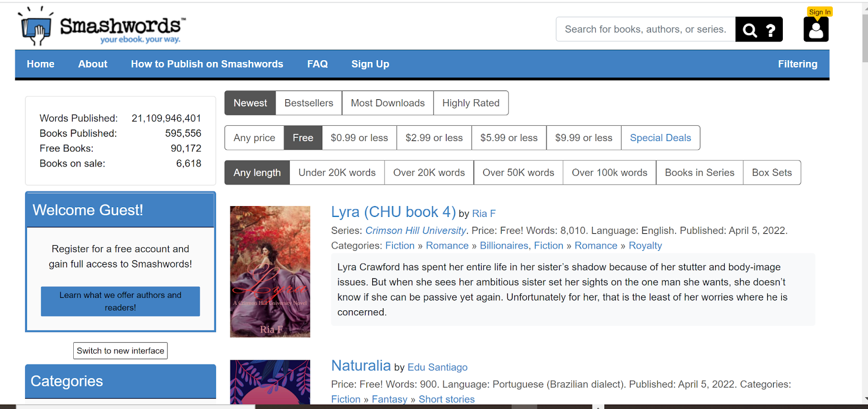Filter to Under 20K words
The height and width of the screenshot is (409, 868).
pyautogui.click(x=337, y=172)
